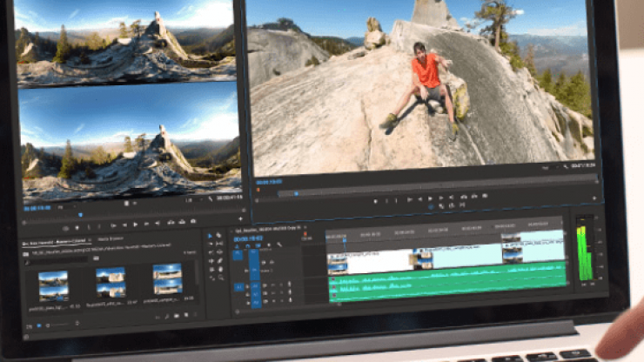Select the Selection arrow tool in Tools panel

[x=210, y=237]
